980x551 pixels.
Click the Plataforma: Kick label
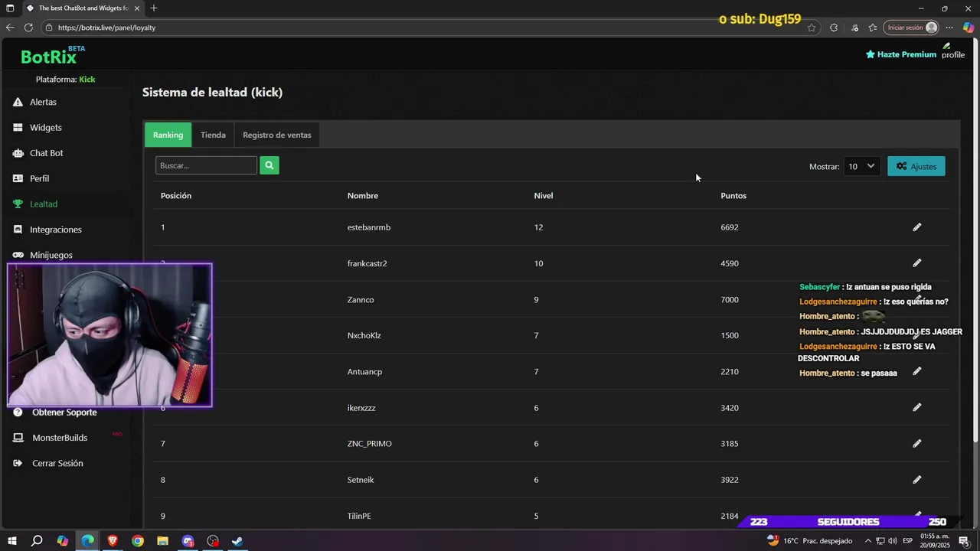pos(66,80)
